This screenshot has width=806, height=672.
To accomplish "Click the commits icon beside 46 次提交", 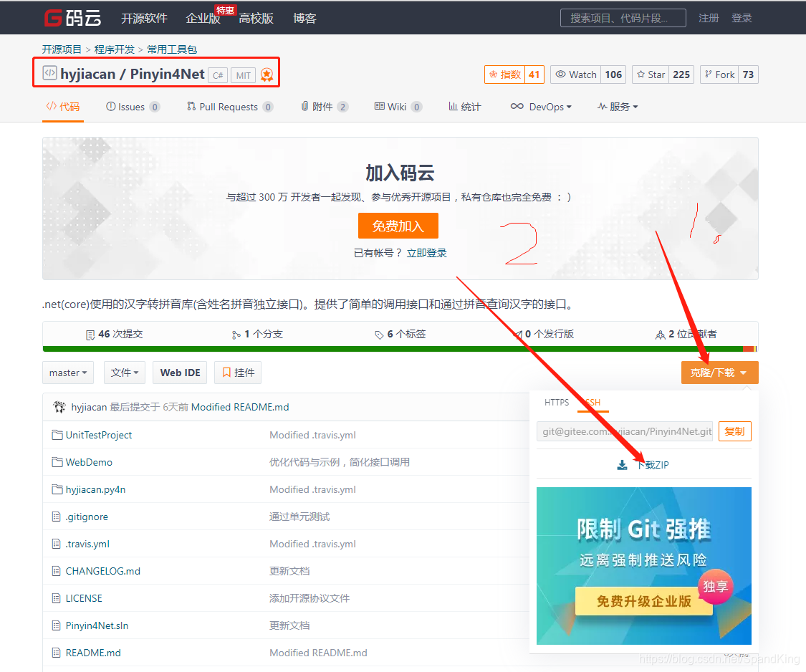I will (90, 335).
